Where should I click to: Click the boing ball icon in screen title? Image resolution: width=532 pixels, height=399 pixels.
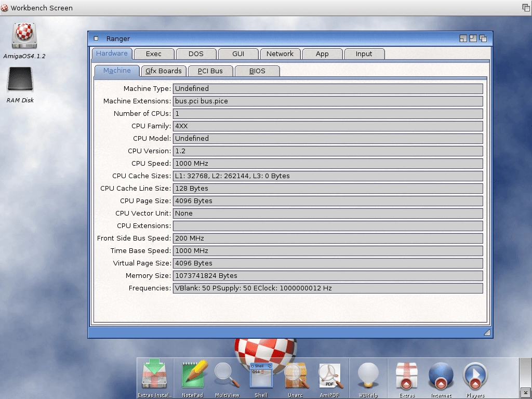(4, 7)
